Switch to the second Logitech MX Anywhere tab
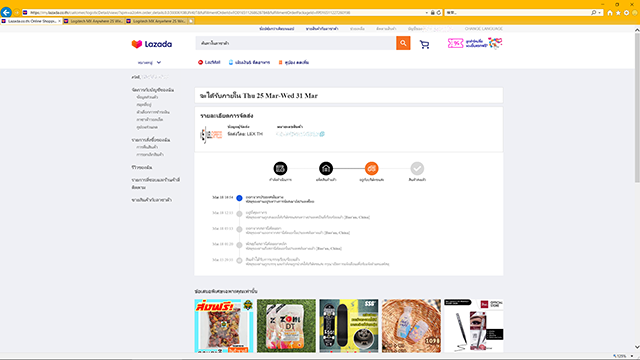Viewport: 640px width, 360px height. (94, 21)
